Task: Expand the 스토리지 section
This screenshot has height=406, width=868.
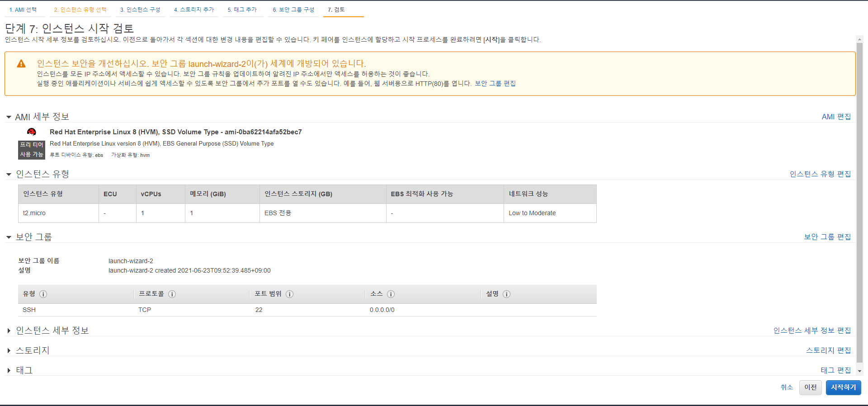Action: [9, 351]
